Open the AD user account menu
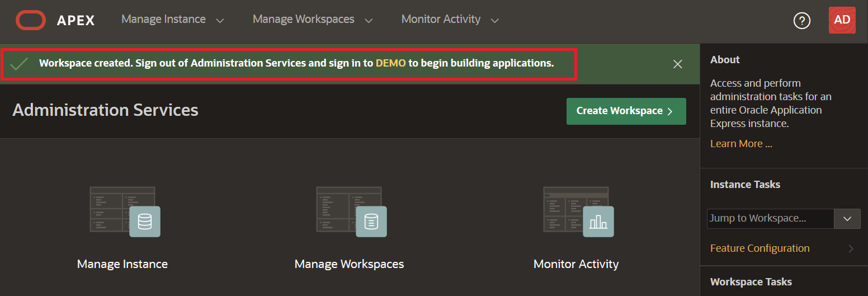 (x=842, y=20)
